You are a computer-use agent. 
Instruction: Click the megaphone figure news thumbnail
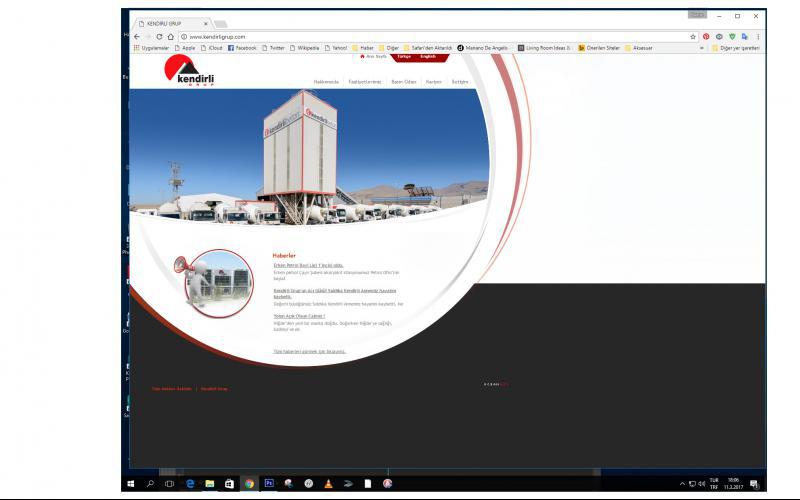tap(214, 283)
